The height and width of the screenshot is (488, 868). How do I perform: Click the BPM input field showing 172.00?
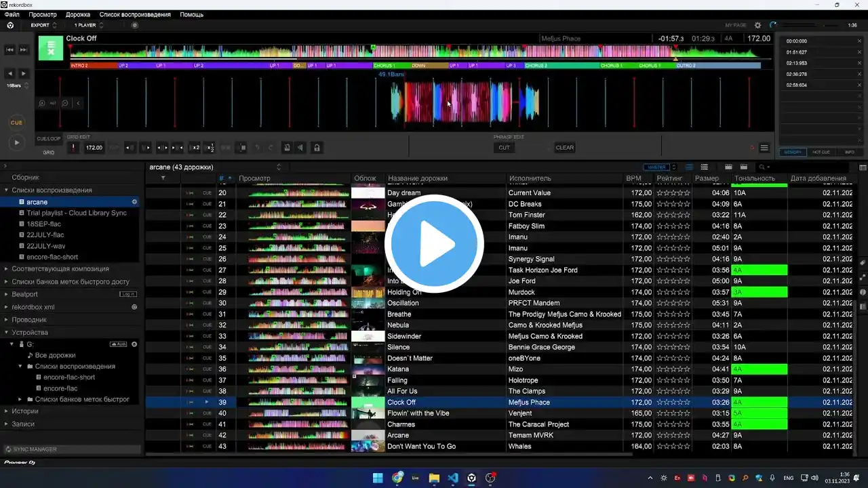point(94,147)
